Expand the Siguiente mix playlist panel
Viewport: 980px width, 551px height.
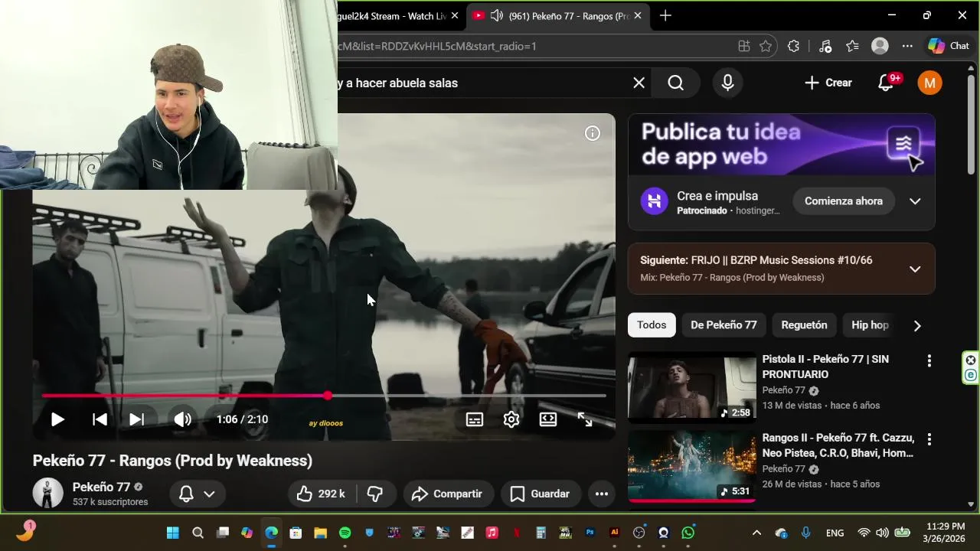(915, 269)
